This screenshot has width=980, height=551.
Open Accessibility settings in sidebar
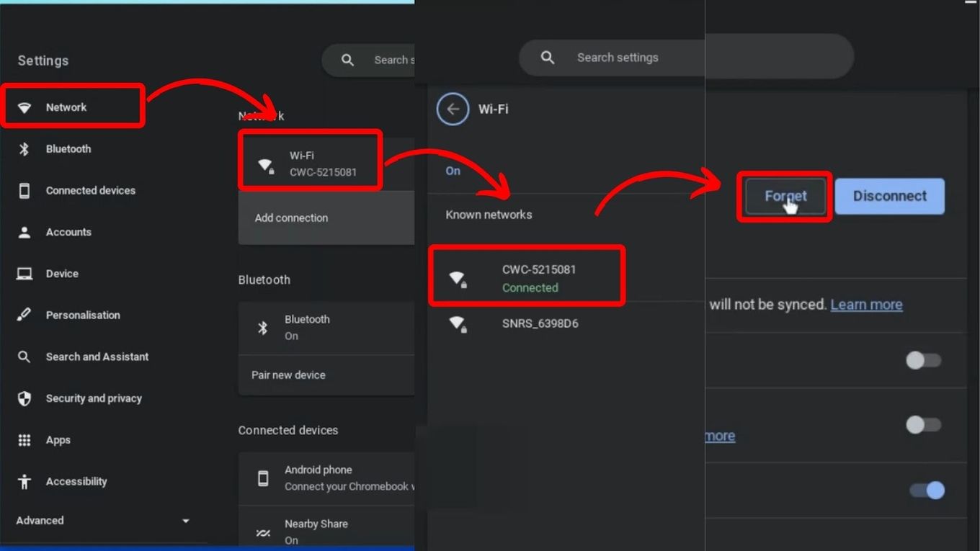point(76,481)
